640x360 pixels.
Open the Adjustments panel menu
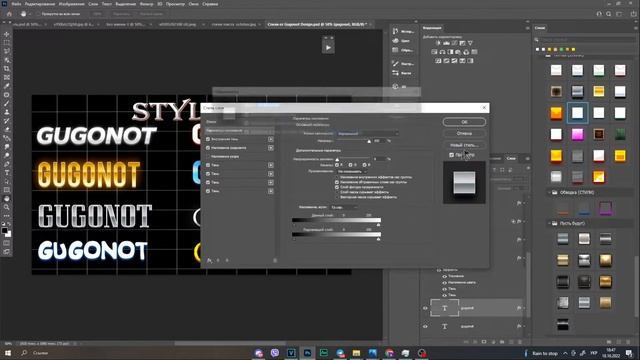[527, 28]
